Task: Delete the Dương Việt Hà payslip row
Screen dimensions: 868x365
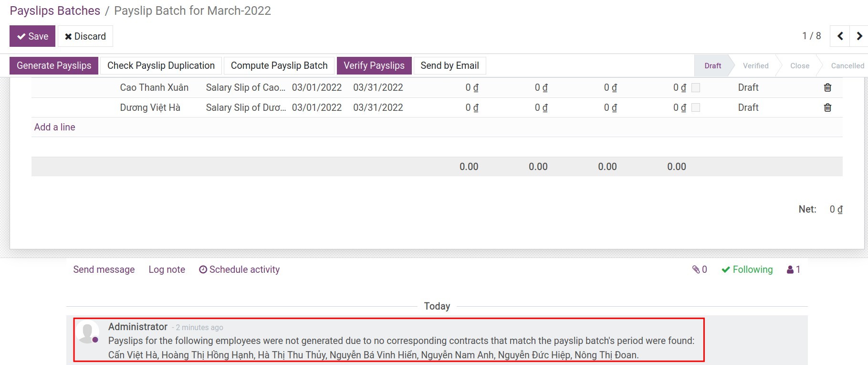Action: pos(827,107)
